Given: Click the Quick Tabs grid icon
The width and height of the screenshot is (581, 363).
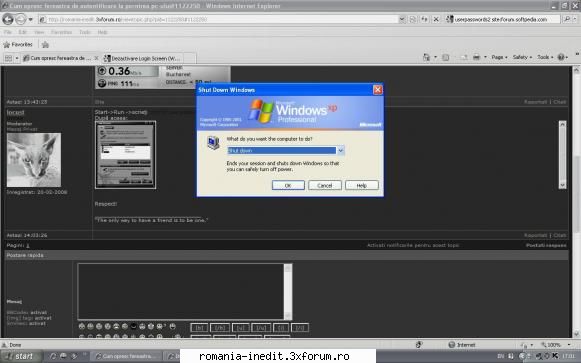Looking at the screenshot, I should pyautogui.click(x=8, y=58).
